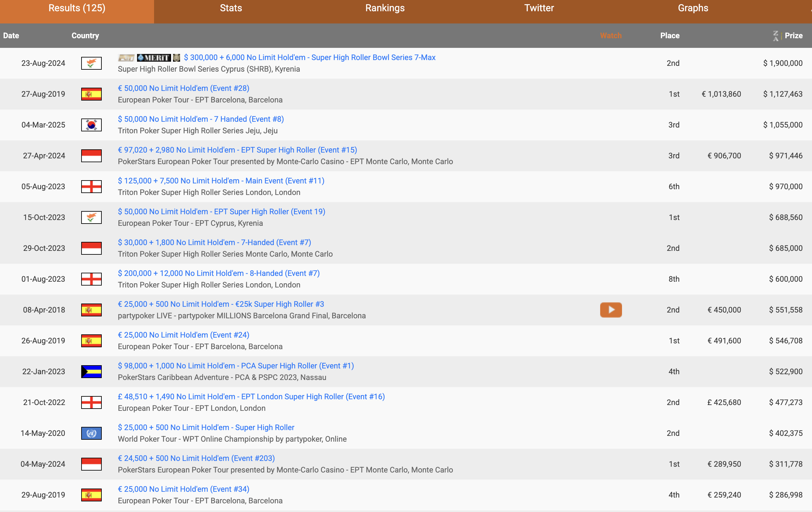Switch to the Stats tab

(x=231, y=8)
